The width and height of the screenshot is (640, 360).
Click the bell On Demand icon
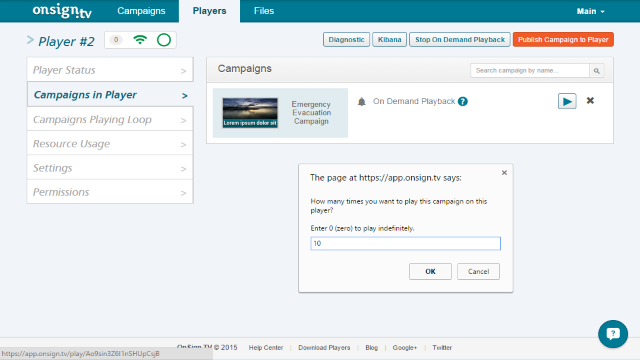click(362, 102)
